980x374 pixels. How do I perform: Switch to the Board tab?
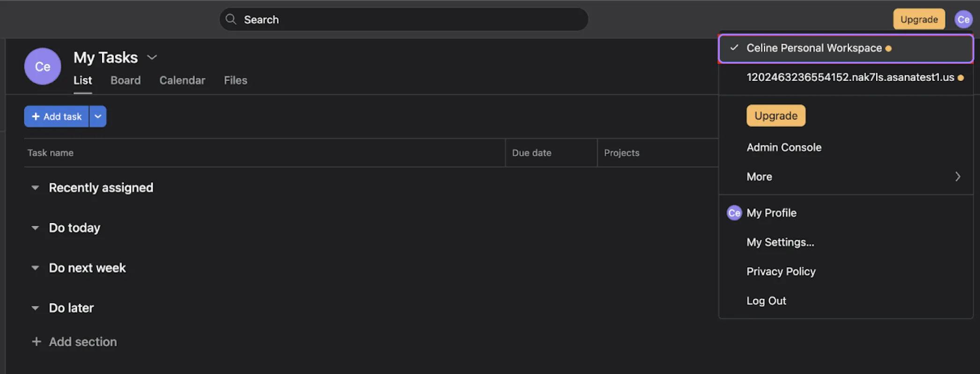(x=125, y=80)
